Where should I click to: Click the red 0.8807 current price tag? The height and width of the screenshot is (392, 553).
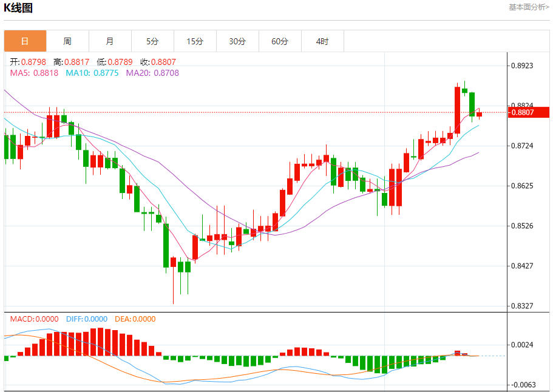528,112
